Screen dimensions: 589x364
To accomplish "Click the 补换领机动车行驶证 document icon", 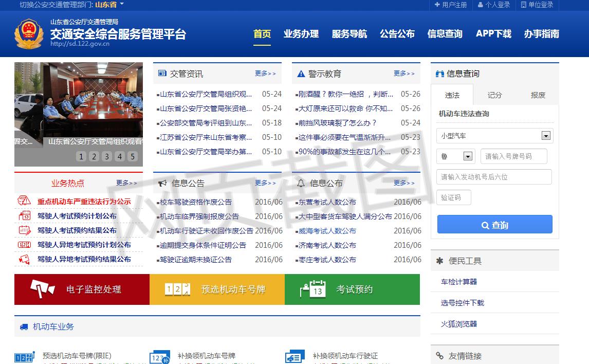I will (x=294, y=356).
